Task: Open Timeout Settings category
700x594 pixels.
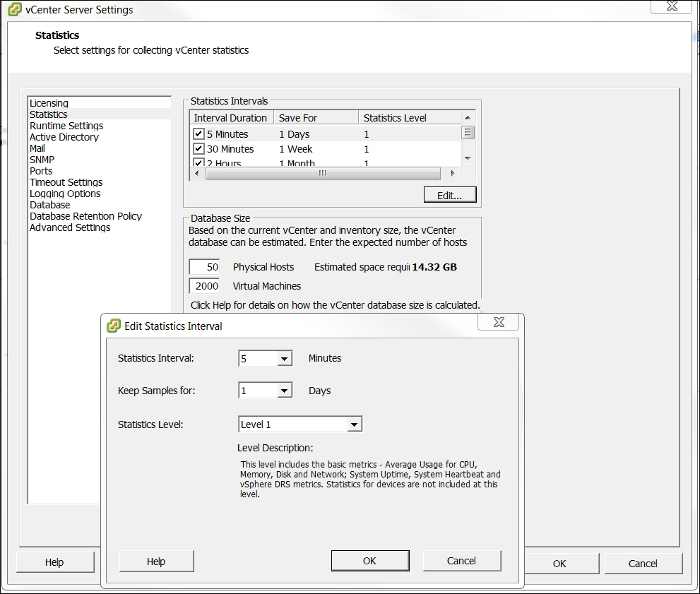Action: pos(66,182)
